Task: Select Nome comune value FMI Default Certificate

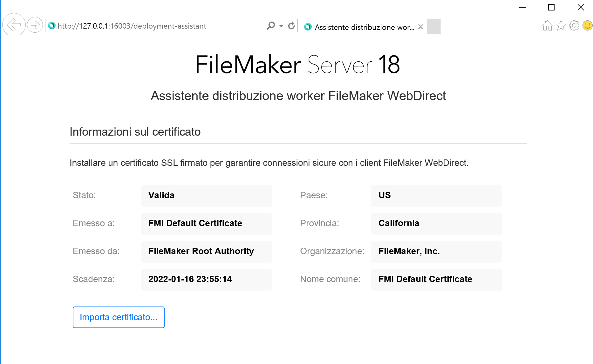Action: tap(436, 280)
